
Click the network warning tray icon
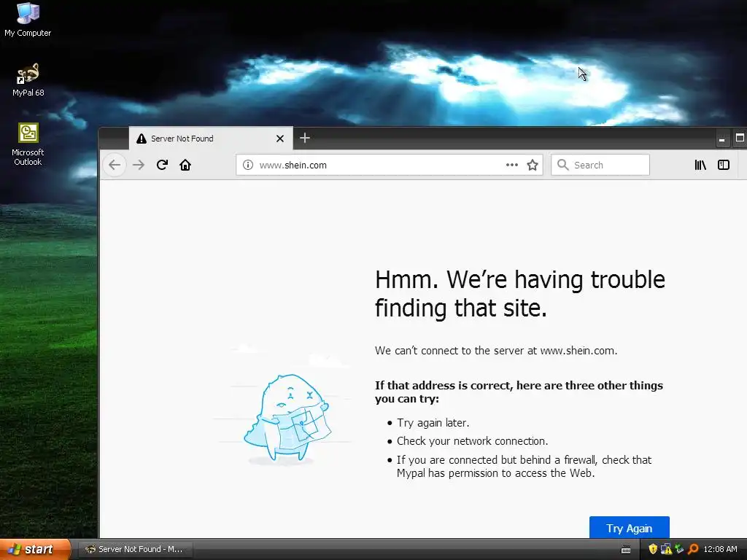pyautogui.click(x=666, y=549)
